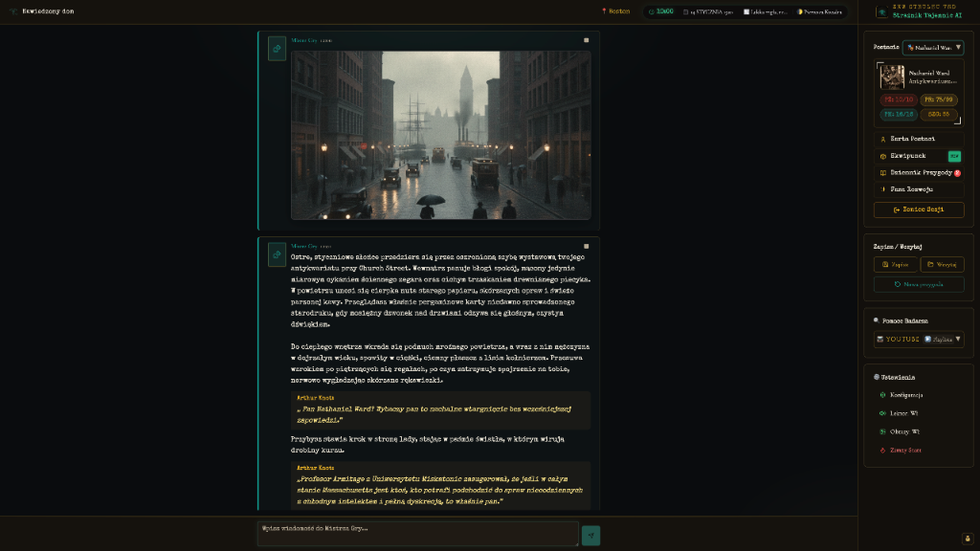Click the Professor Armitage quote block
980x551 pixels.
pos(440,486)
